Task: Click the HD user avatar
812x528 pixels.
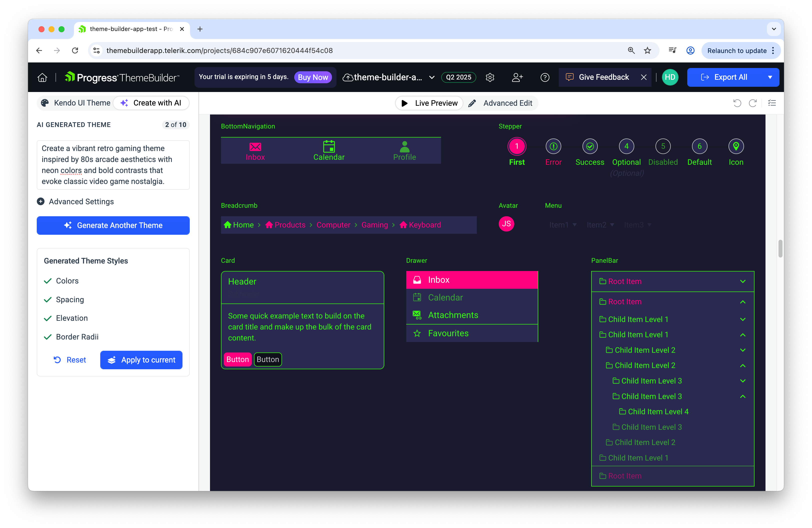Action: point(670,77)
